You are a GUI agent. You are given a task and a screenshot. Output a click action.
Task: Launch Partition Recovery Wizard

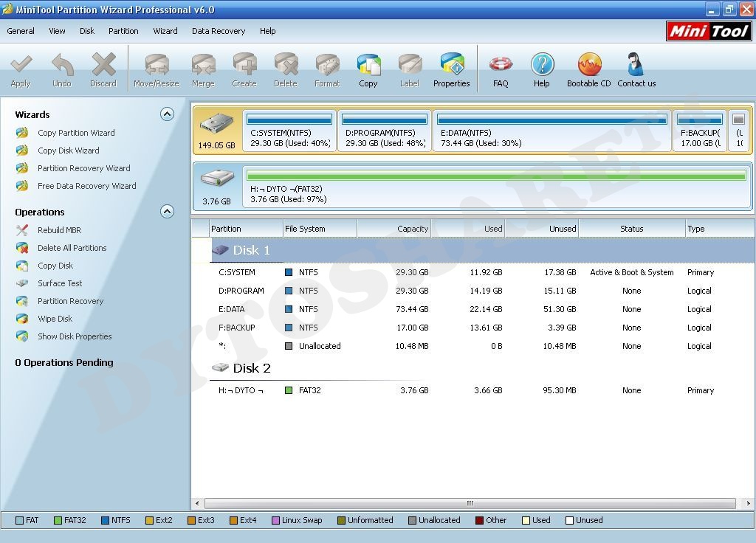click(84, 168)
